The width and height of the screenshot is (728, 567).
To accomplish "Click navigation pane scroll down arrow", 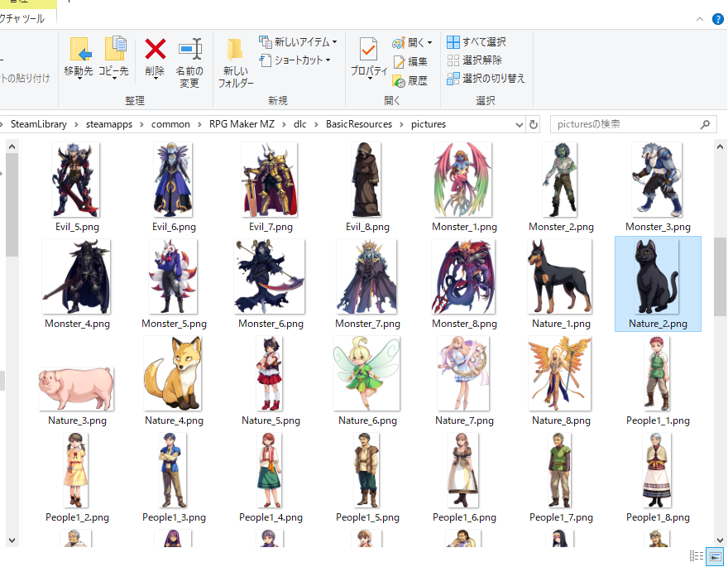I will (x=12, y=540).
